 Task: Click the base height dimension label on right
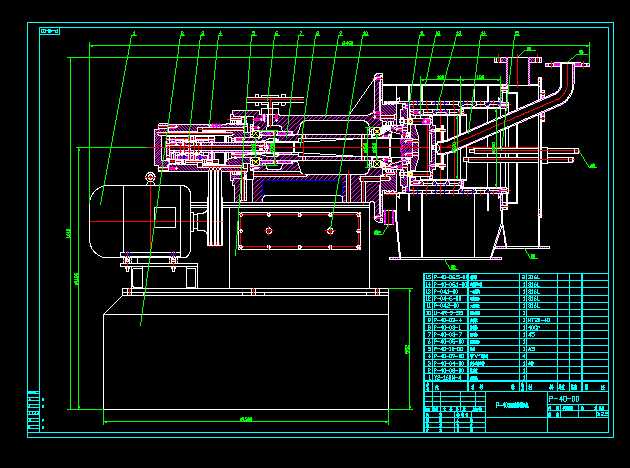click(408, 349)
